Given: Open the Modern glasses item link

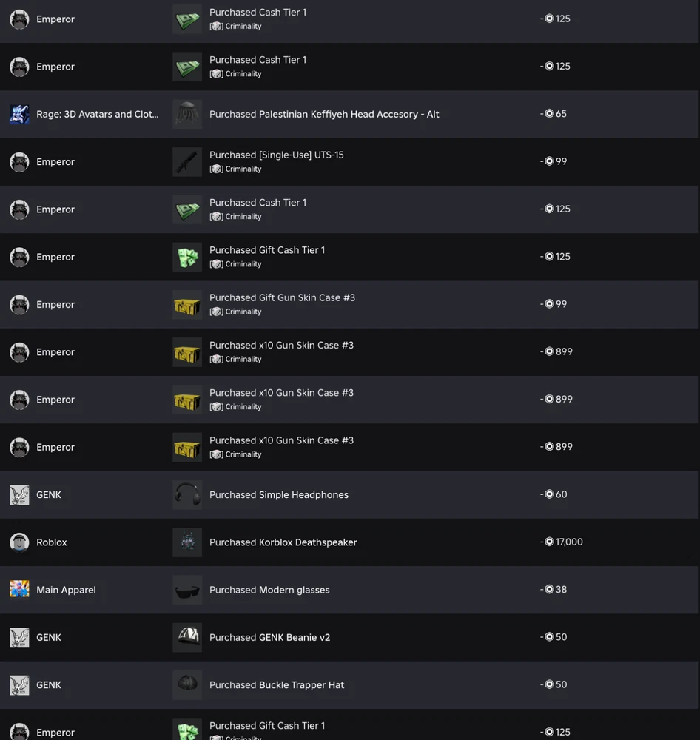Looking at the screenshot, I should point(294,590).
